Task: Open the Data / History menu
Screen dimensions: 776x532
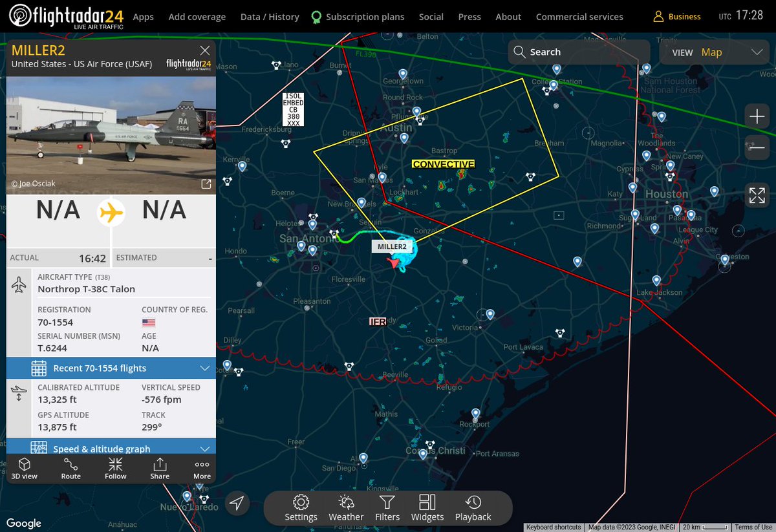Action: (270, 17)
